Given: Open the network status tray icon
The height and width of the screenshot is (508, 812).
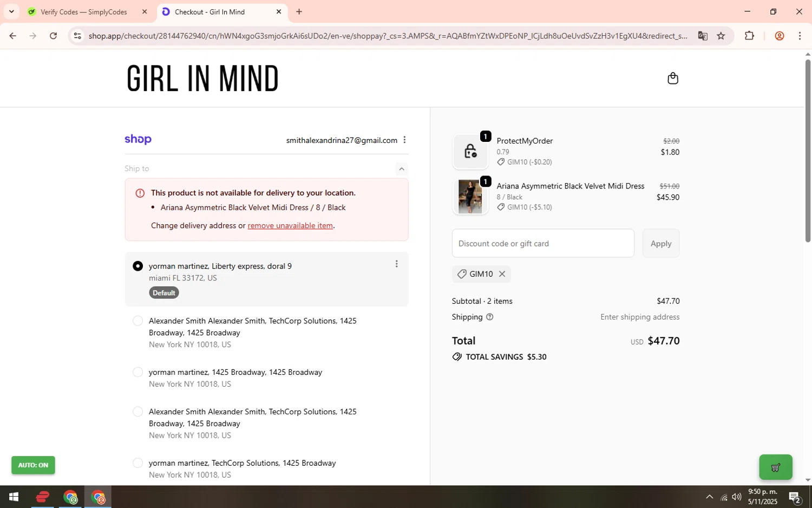Looking at the screenshot, I should [724, 497].
